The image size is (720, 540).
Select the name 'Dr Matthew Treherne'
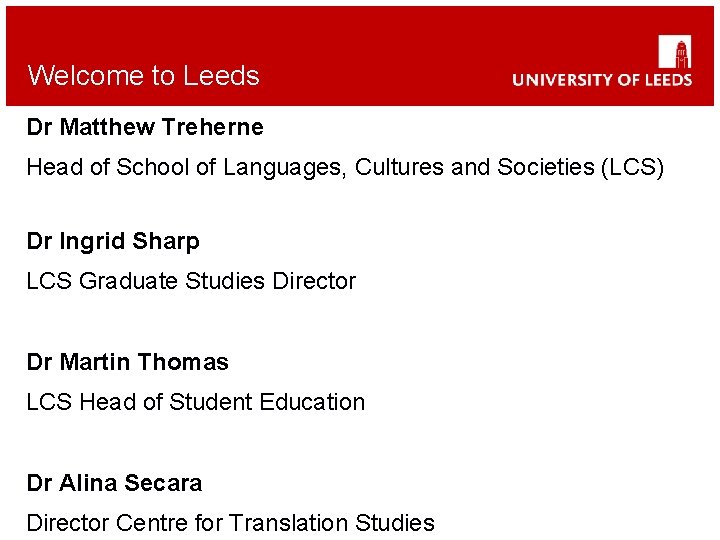[x=145, y=128]
